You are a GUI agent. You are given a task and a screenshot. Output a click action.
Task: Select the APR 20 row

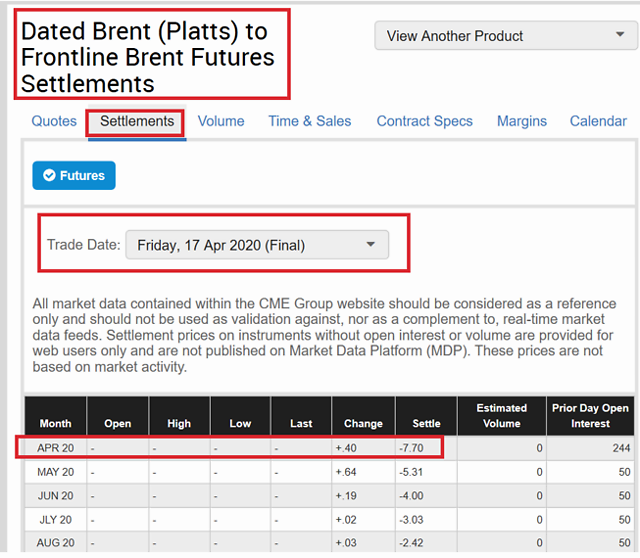click(x=329, y=448)
